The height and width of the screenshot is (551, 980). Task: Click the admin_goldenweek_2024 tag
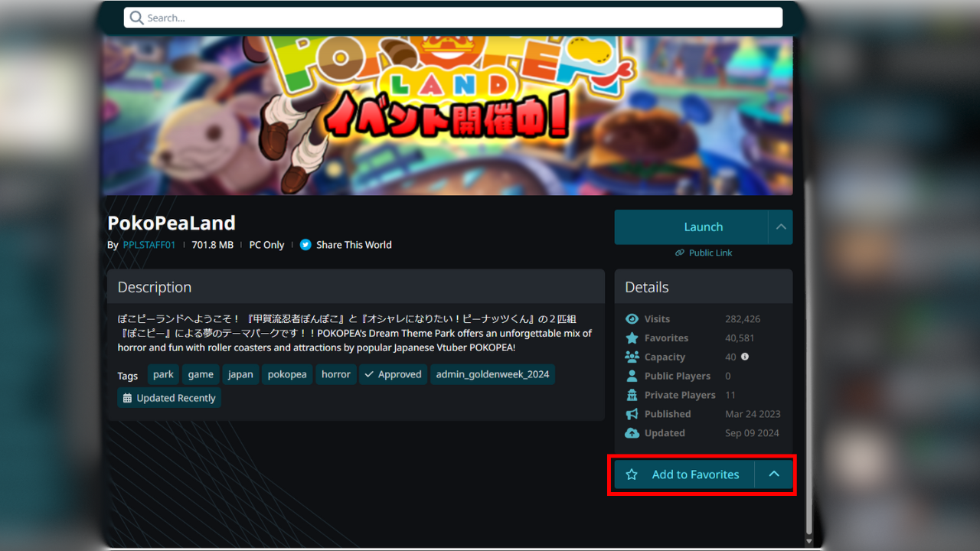(x=492, y=374)
